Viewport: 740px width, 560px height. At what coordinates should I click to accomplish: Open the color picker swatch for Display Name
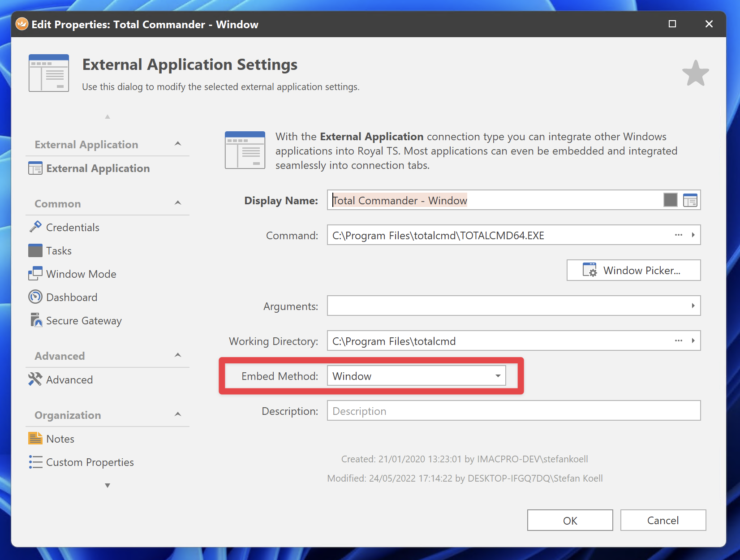tap(670, 200)
